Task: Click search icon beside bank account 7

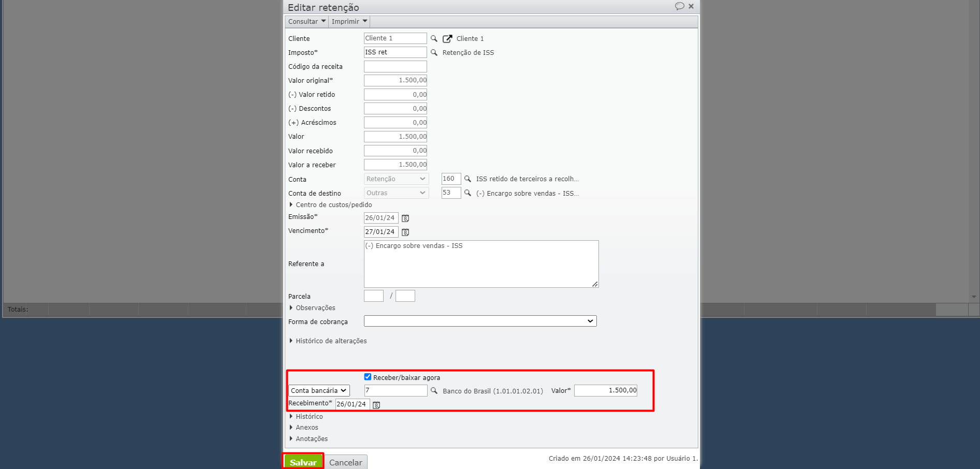Action: (434, 391)
